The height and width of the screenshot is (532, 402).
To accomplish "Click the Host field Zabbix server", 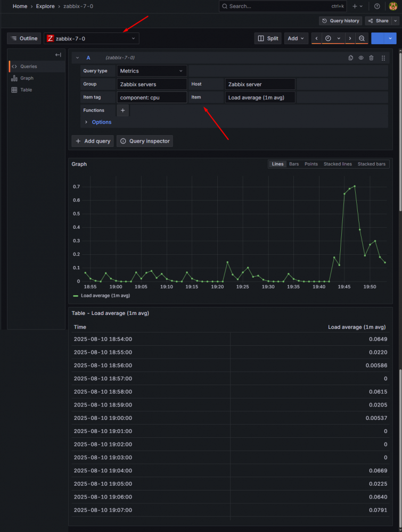I will pos(260,84).
